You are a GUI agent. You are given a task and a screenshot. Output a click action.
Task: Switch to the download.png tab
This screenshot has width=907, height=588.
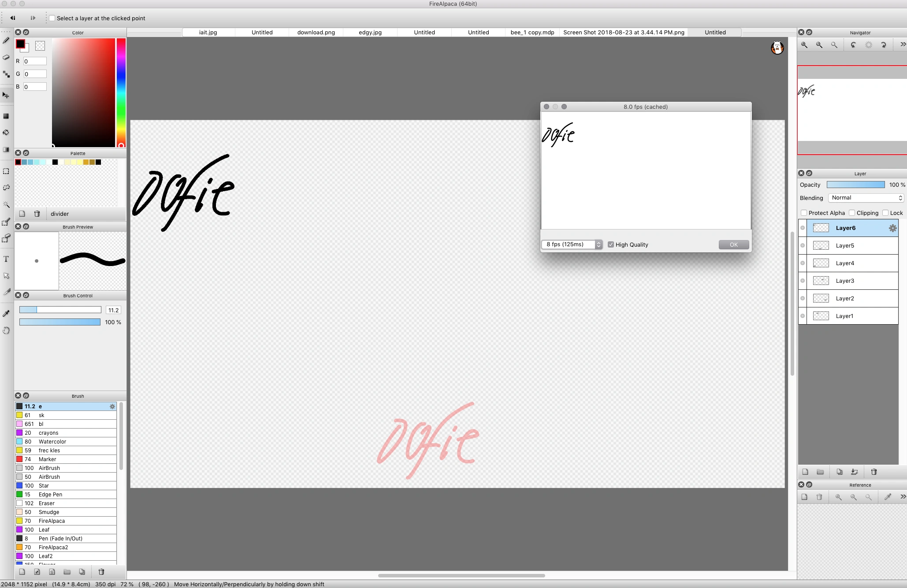pos(316,32)
